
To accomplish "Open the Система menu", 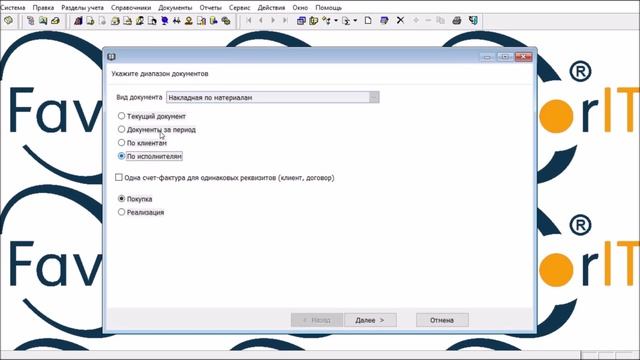I will [x=13, y=7].
